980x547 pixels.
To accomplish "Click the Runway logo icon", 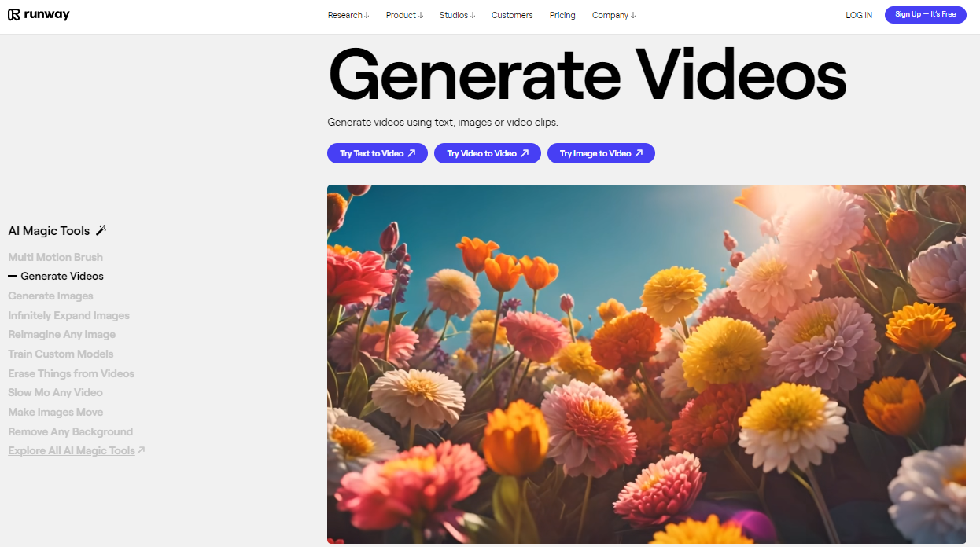I will click(x=13, y=15).
